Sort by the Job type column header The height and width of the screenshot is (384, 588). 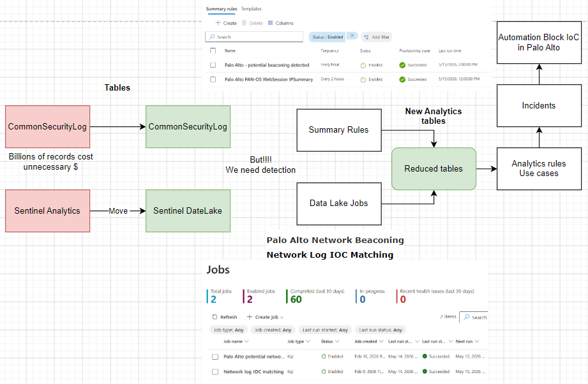(x=299, y=341)
